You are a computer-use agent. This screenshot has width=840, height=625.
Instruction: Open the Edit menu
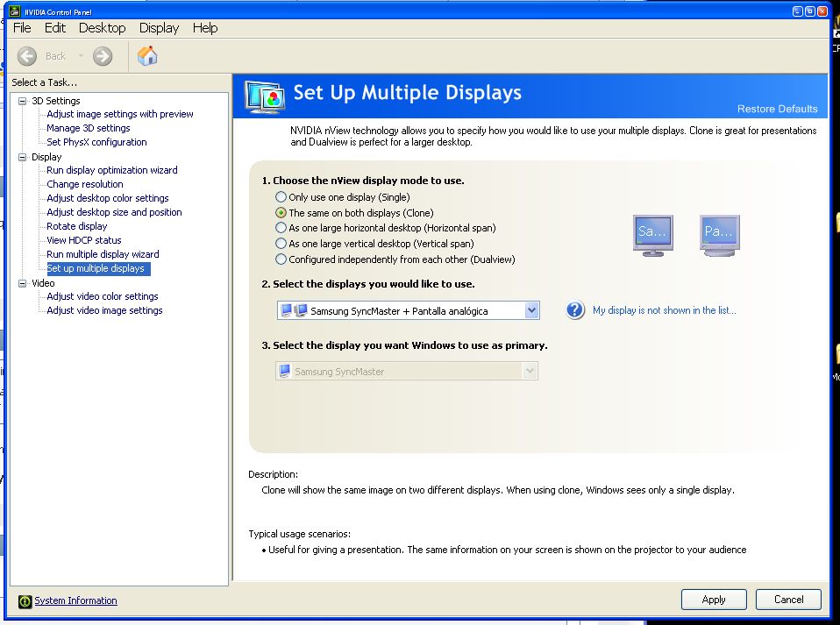click(x=54, y=28)
